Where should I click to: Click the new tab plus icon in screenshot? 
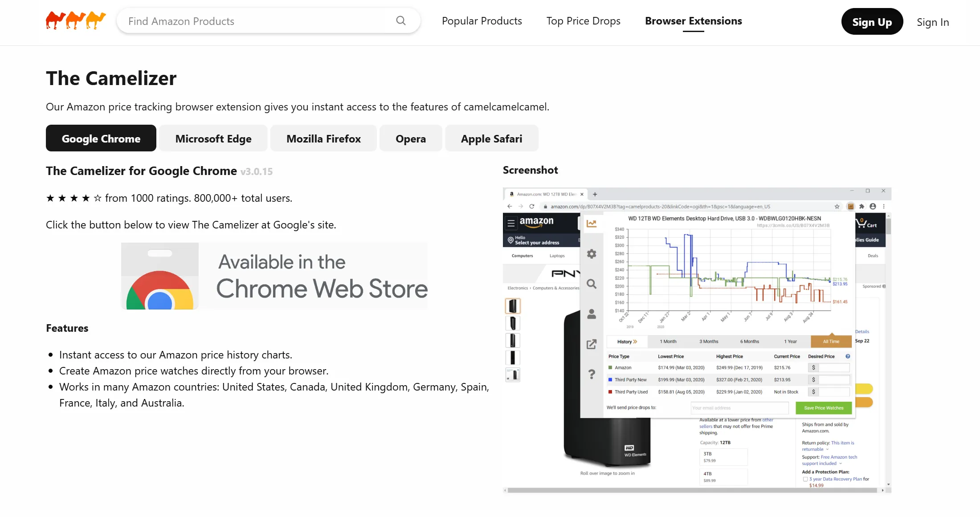595,194
